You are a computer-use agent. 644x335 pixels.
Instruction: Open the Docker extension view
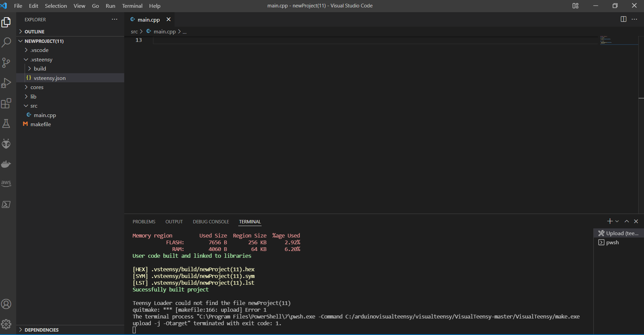click(6, 164)
